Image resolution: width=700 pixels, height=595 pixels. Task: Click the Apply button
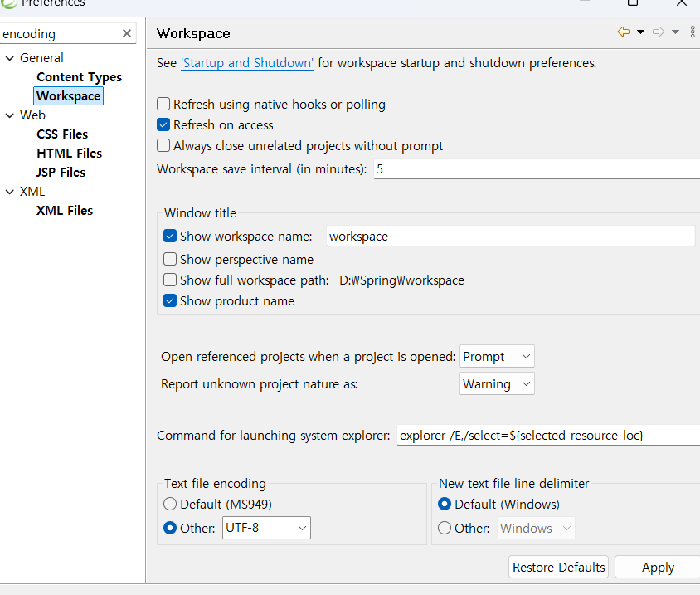(x=658, y=567)
